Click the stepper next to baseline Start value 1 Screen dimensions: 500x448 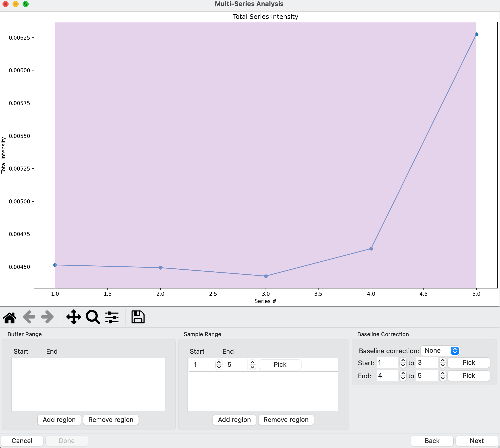(x=403, y=363)
